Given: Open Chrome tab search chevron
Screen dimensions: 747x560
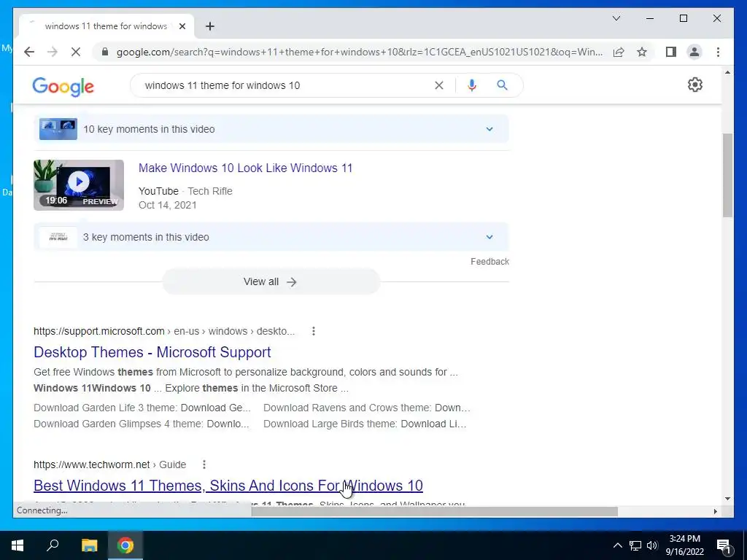Looking at the screenshot, I should [616, 18].
